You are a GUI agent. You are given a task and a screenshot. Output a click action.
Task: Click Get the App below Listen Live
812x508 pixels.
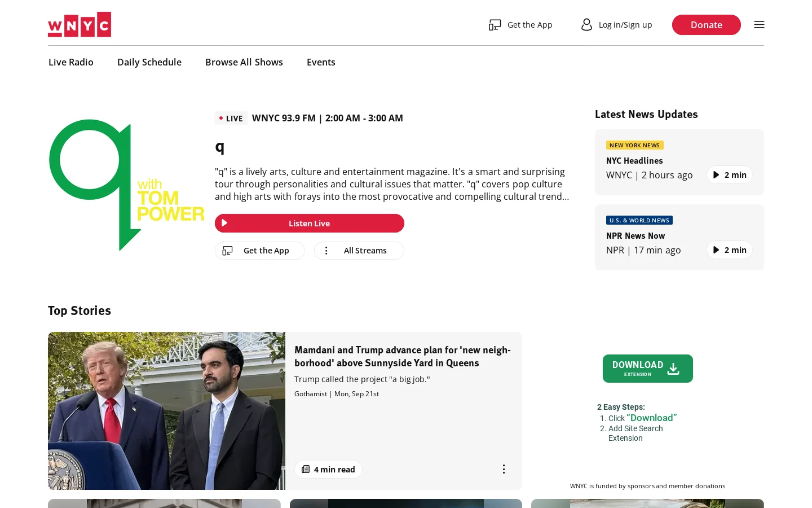click(x=260, y=251)
